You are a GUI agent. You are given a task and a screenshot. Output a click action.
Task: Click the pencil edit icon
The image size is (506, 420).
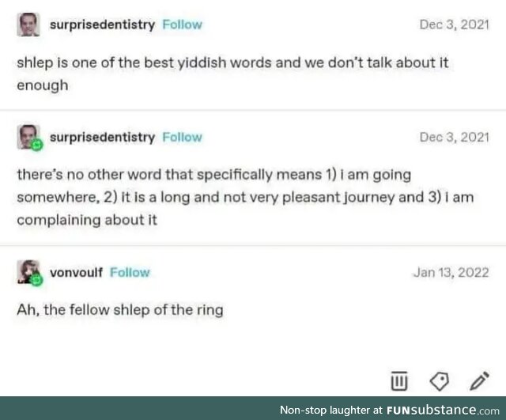click(x=480, y=380)
